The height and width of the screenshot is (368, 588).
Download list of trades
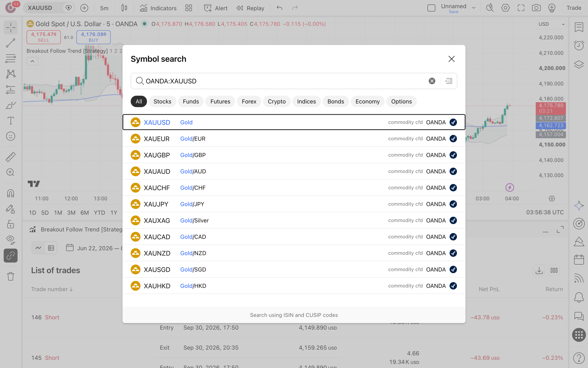tap(539, 270)
